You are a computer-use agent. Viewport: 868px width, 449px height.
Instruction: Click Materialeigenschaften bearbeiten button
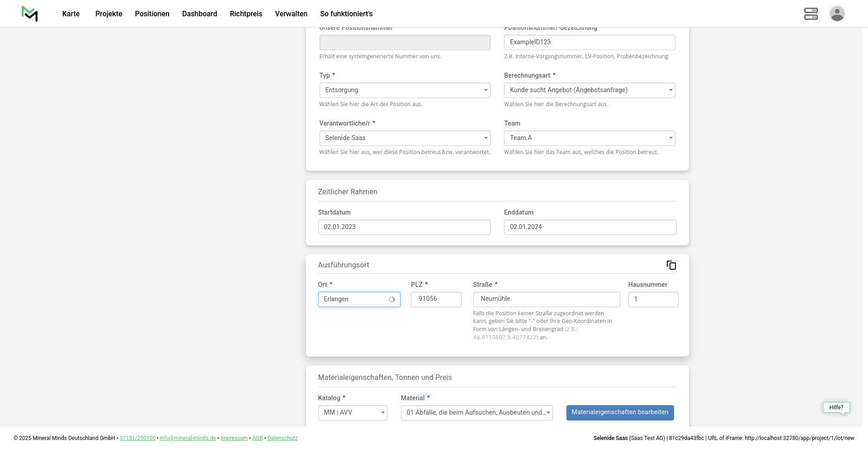(620, 412)
